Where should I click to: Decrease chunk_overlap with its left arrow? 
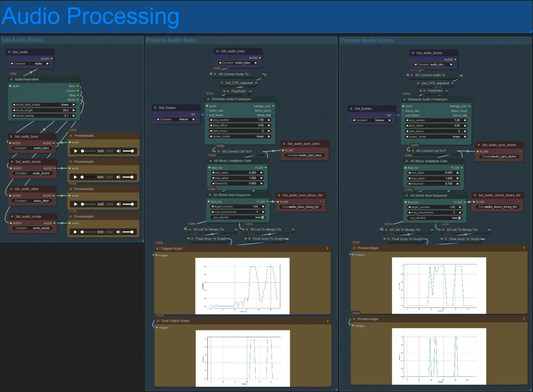click(x=14, y=116)
